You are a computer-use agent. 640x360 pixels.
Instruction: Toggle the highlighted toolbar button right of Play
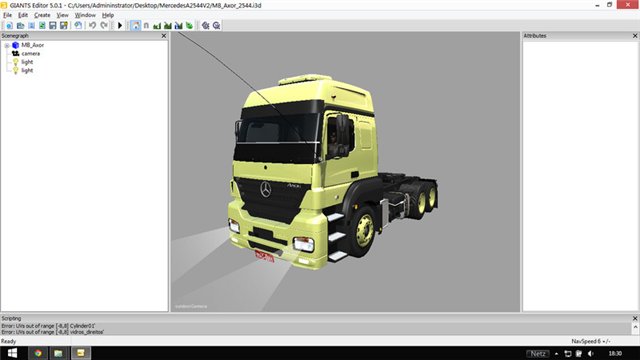tap(136, 25)
